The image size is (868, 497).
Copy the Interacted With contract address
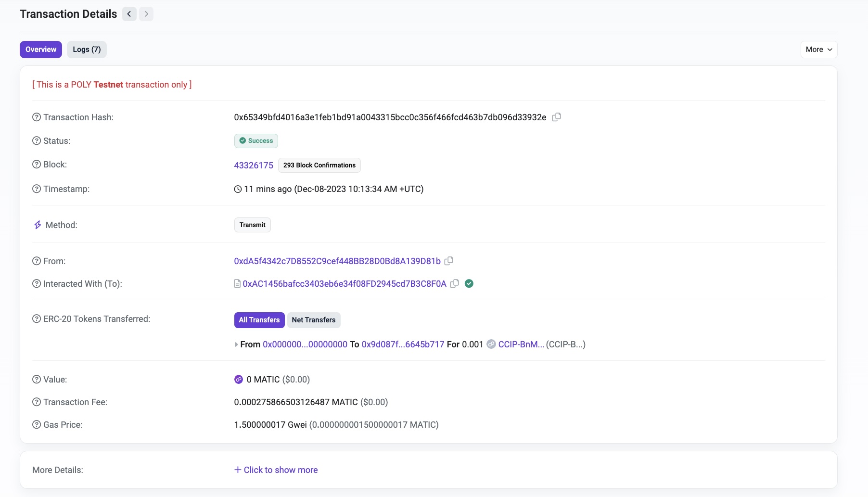[x=454, y=283]
